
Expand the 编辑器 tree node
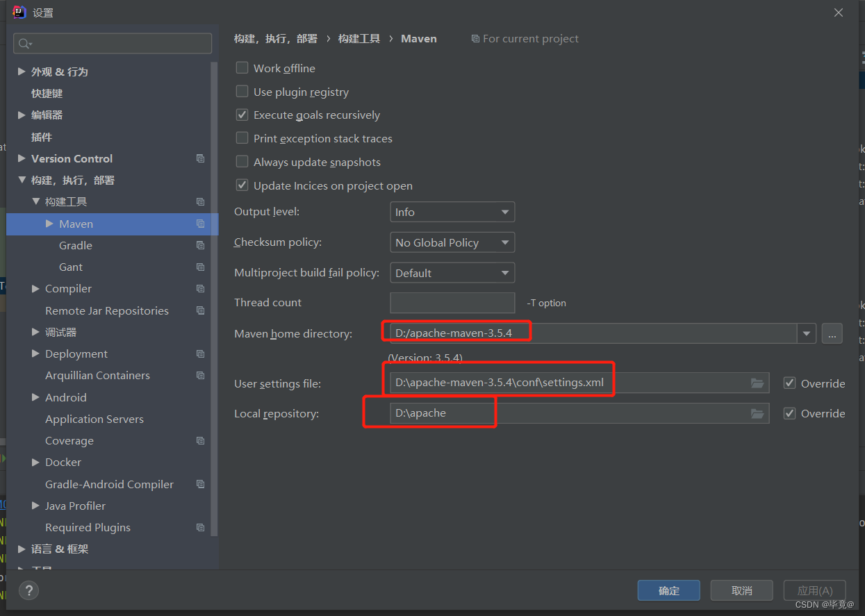[22, 115]
